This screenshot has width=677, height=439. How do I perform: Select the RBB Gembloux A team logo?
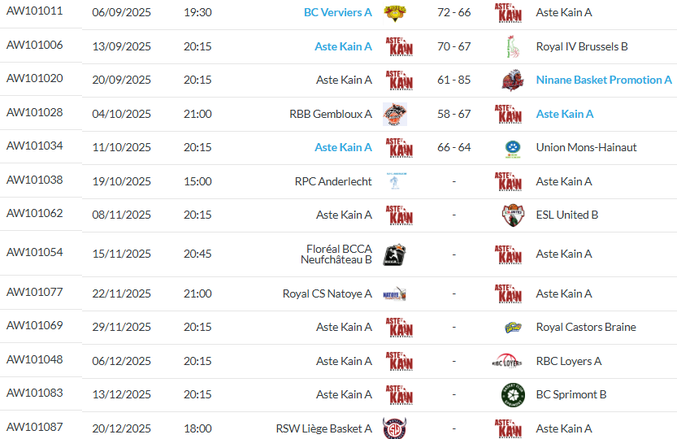point(399,114)
